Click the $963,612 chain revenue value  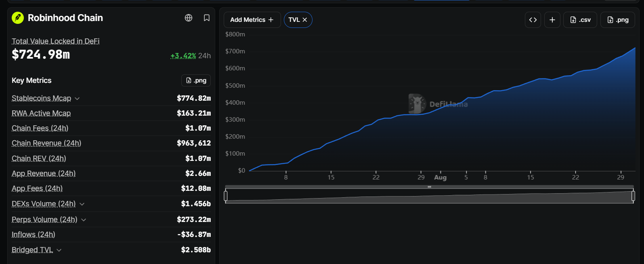[x=194, y=143]
